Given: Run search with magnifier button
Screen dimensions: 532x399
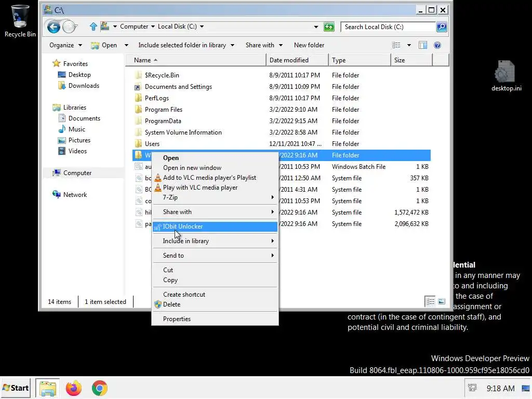Looking at the screenshot, I should click(x=442, y=27).
